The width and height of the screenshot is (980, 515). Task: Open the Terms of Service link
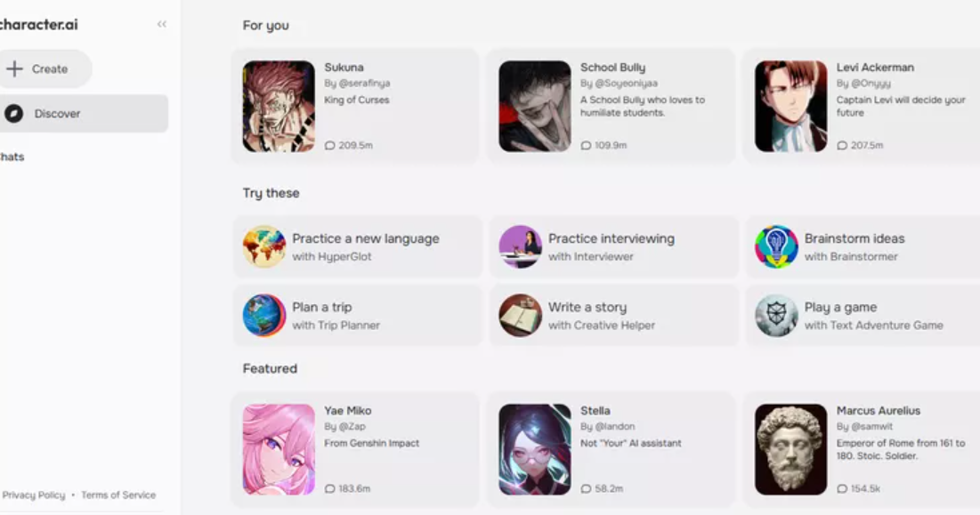pyautogui.click(x=118, y=495)
